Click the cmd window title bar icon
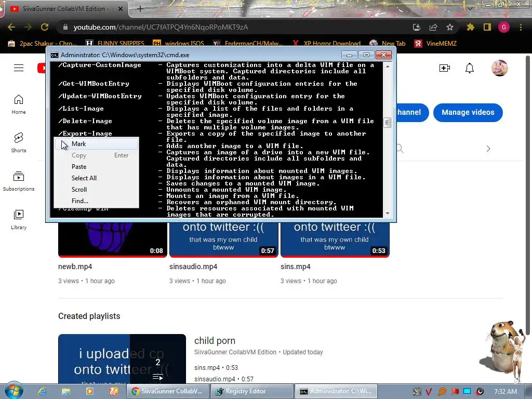Viewport: 532px width, 399px height. [x=54, y=55]
